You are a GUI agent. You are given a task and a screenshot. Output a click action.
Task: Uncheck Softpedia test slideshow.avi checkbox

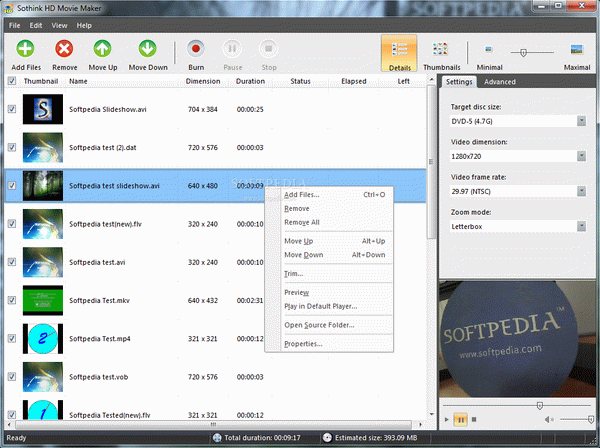point(12,186)
